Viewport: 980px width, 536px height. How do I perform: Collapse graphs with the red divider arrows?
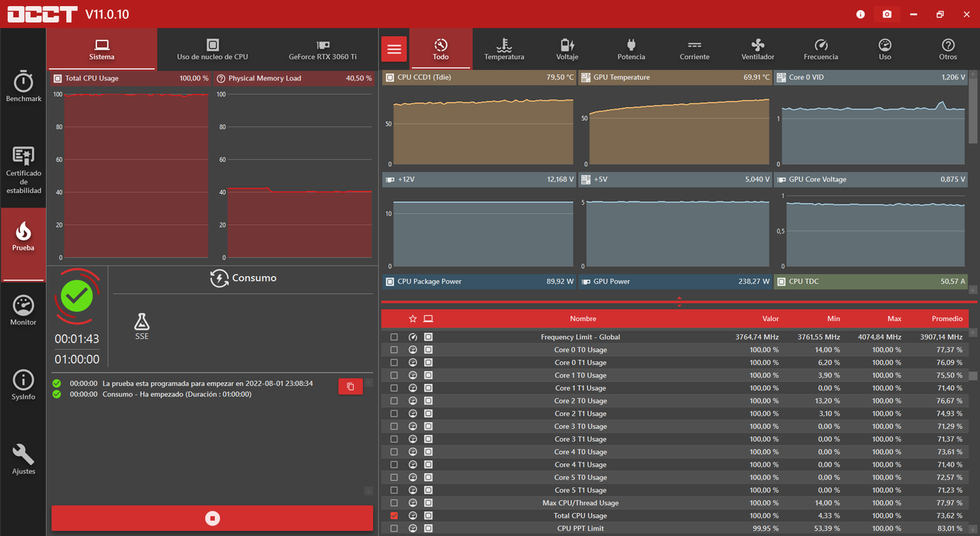pyautogui.click(x=679, y=302)
